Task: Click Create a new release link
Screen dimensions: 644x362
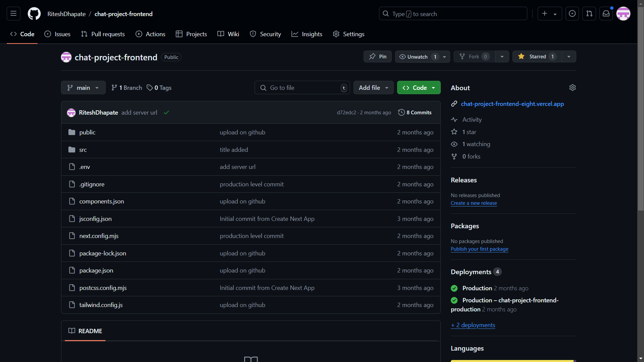Action: click(474, 203)
